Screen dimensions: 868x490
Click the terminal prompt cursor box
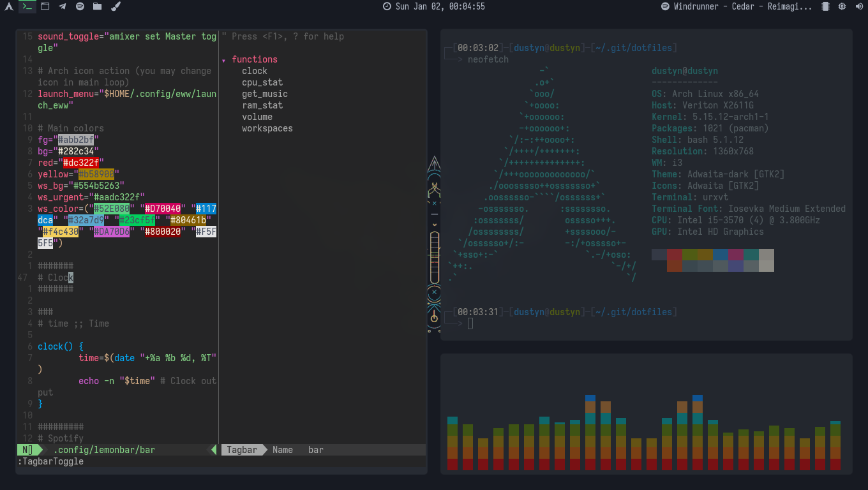pyautogui.click(x=470, y=323)
